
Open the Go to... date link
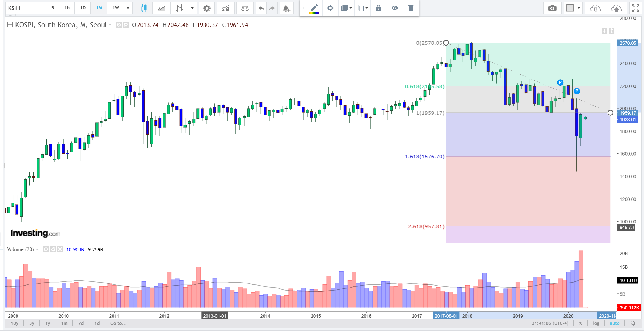pos(118,323)
